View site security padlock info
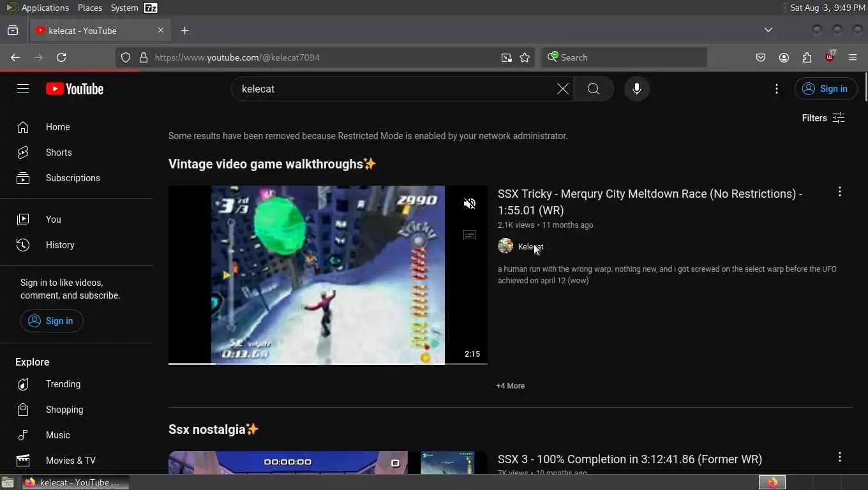868x490 pixels. pos(143,57)
